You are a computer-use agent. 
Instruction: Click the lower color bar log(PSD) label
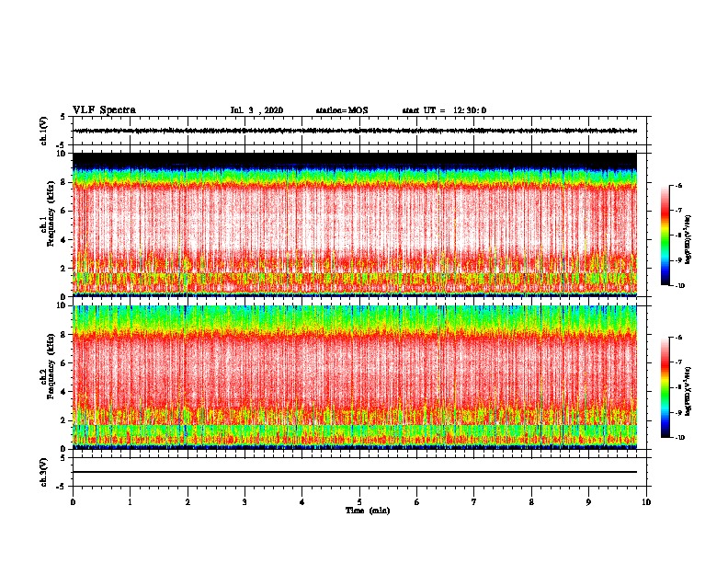[x=688, y=391]
